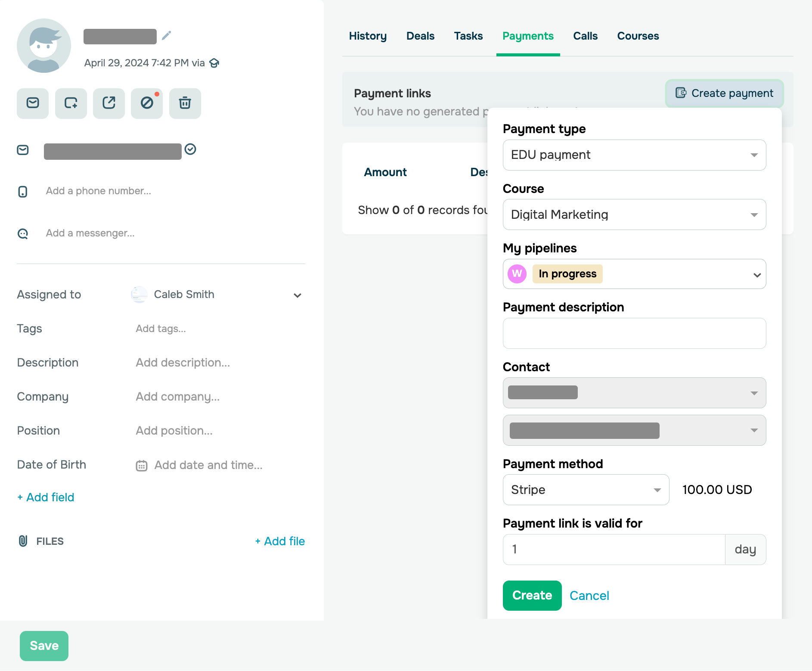Switch to the Deals tab

coord(420,36)
